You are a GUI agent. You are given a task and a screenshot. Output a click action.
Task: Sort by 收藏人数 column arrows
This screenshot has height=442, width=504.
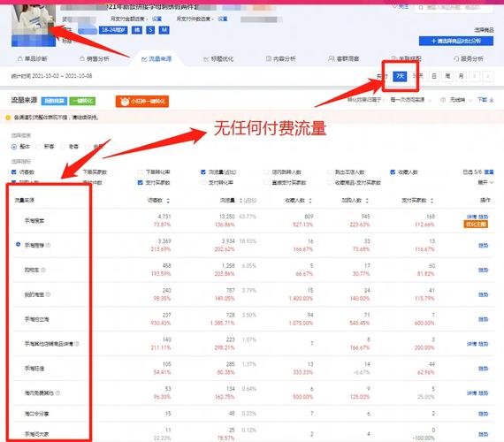coord(310,201)
